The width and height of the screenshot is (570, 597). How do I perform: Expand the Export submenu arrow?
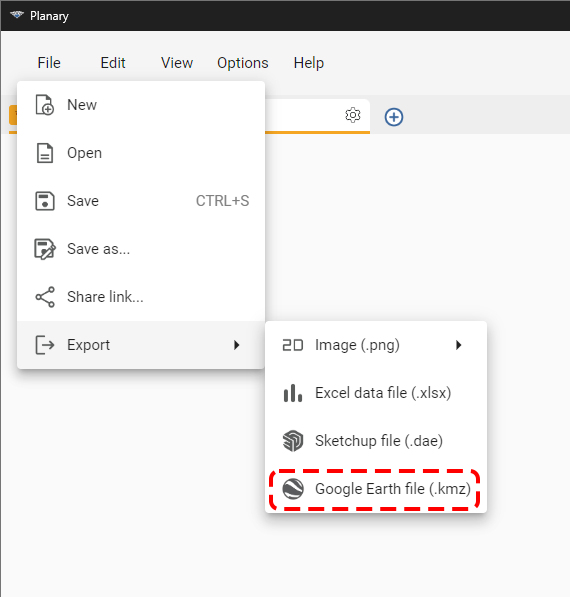(x=236, y=345)
